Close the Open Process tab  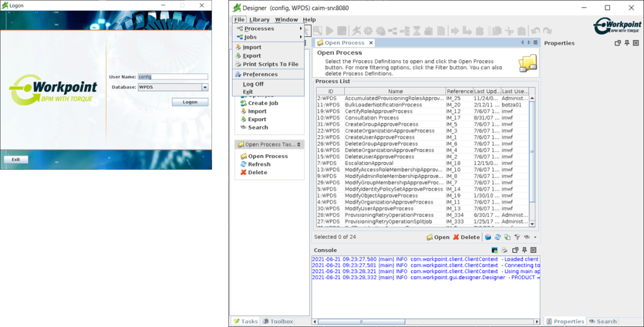[x=371, y=43]
